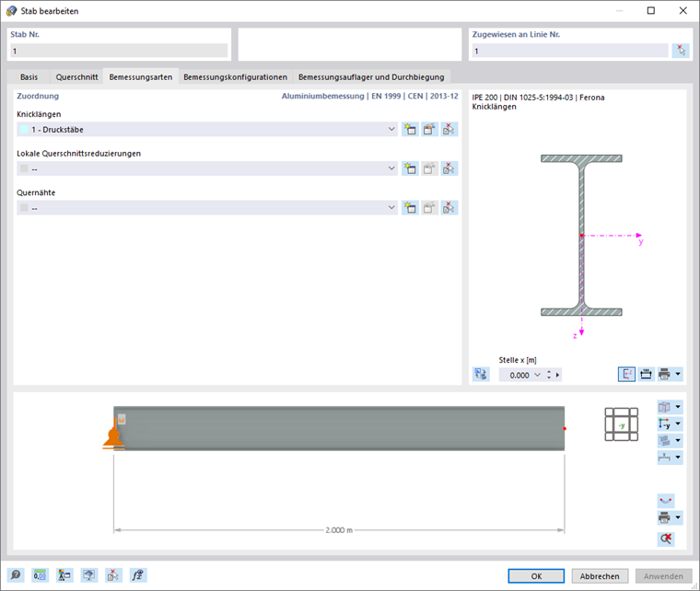Pick line in graphic next to Linie Nr.

click(x=681, y=51)
